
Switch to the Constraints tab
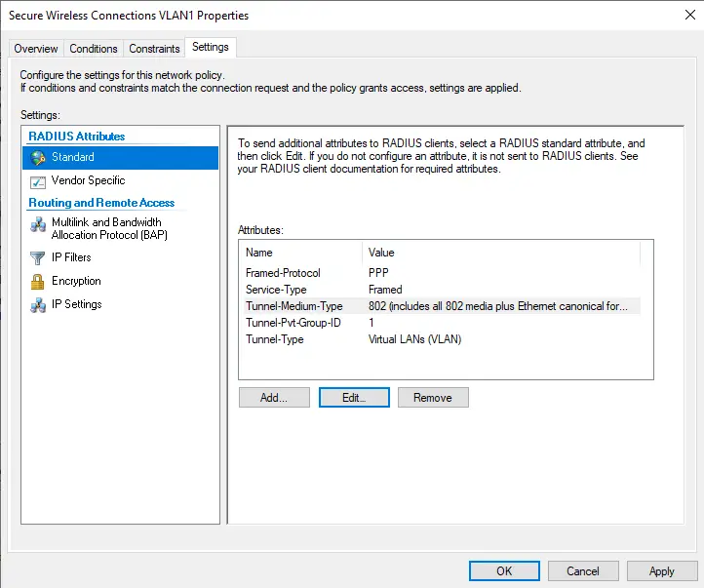tap(154, 49)
